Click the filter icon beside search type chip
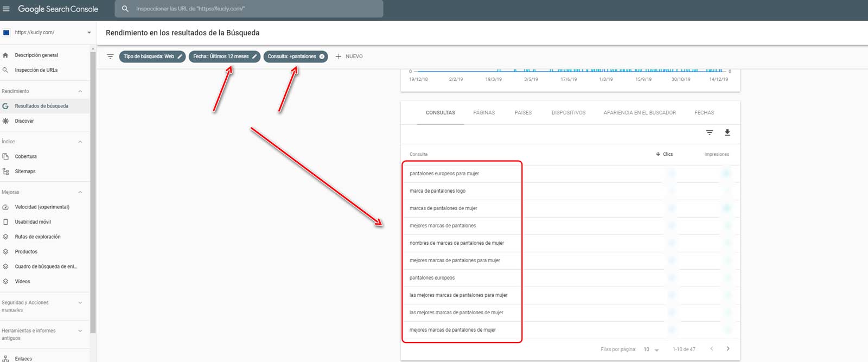868x362 pixels. pyautogui.click(x=110, y=56)
